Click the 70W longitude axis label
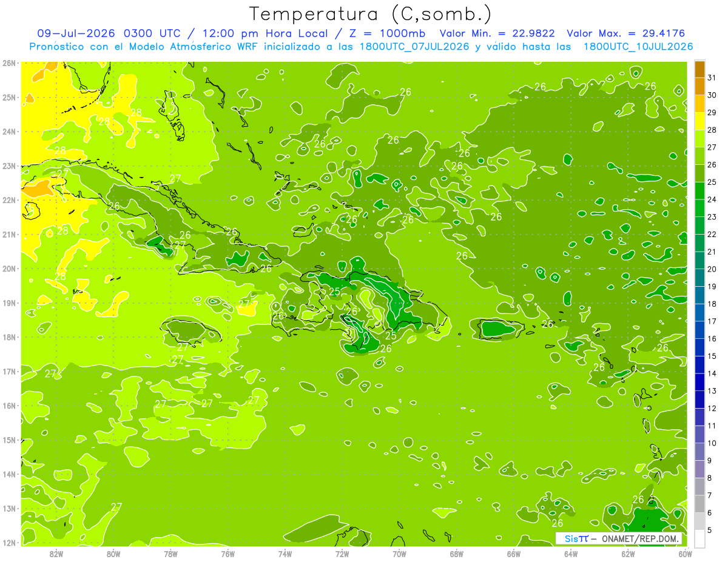Viewport: 728px width, 562px height. [x=399, y=554]
